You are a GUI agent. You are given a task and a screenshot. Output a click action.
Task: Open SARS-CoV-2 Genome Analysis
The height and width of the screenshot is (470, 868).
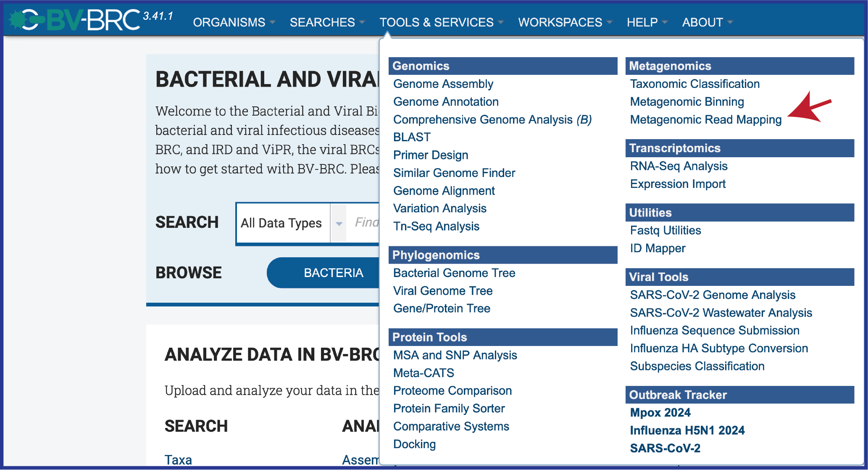(x=713, y=295)
